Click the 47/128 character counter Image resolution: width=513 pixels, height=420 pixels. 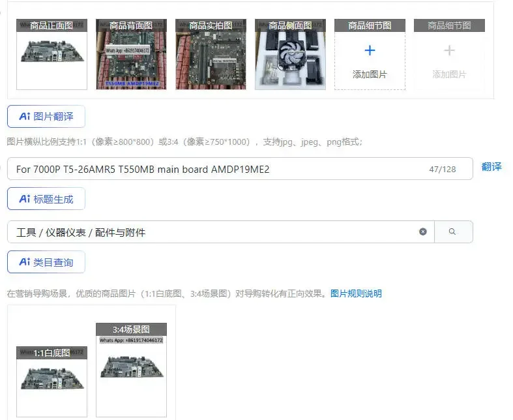(x=443, y=170)
